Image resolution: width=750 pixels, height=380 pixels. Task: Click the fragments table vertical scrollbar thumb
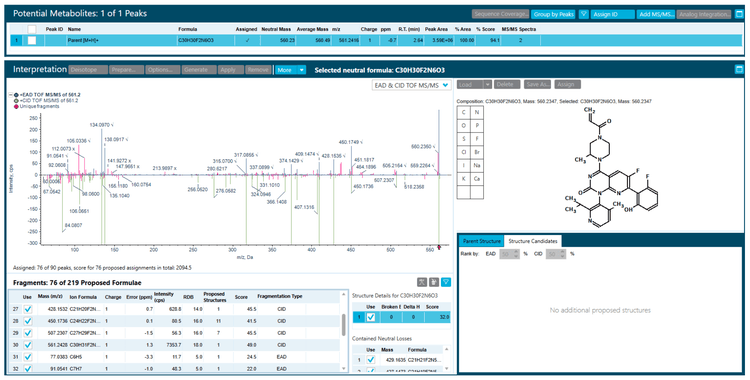click(x=343, y=325)
